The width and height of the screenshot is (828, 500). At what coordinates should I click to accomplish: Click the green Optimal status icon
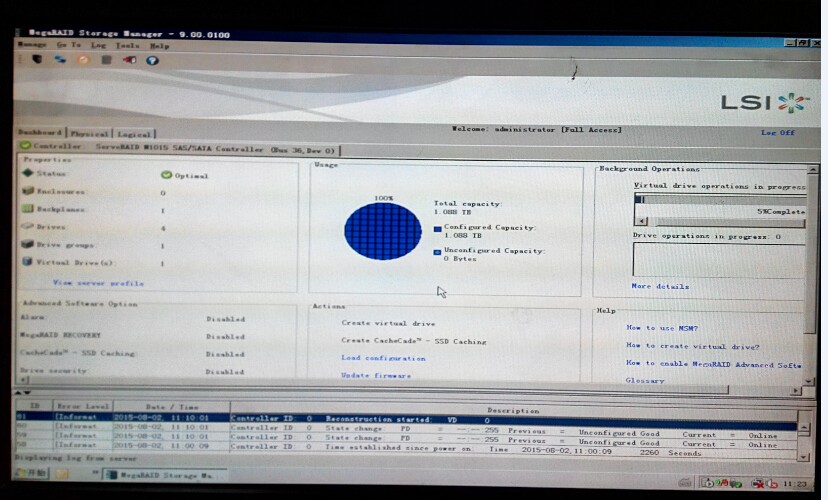[166, 175]
